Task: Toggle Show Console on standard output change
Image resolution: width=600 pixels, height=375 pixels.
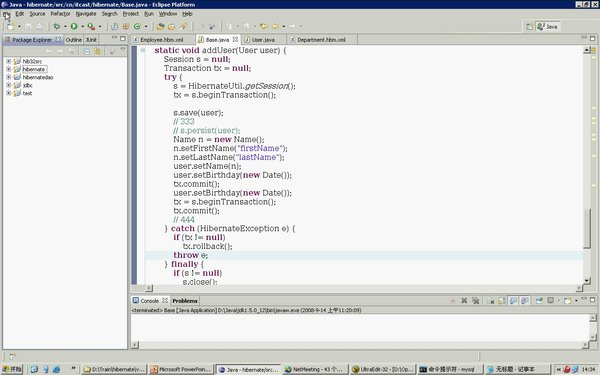Action: click(x=513, y=301)
